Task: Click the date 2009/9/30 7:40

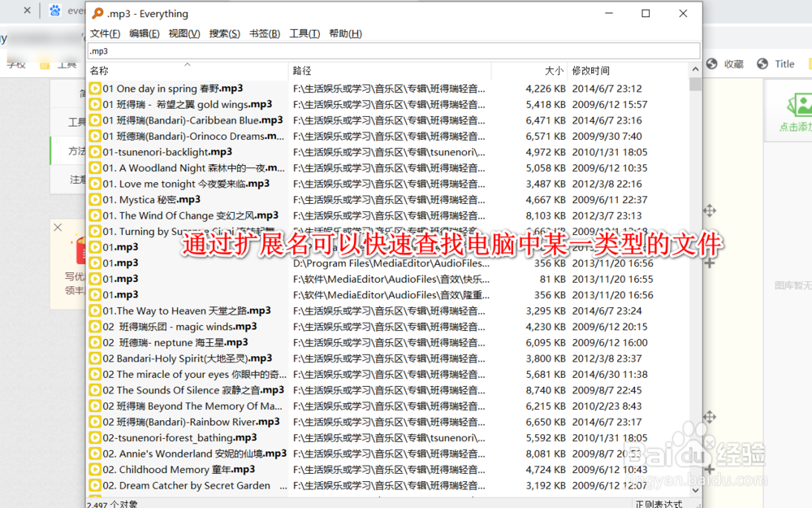Action: [607, 137]
